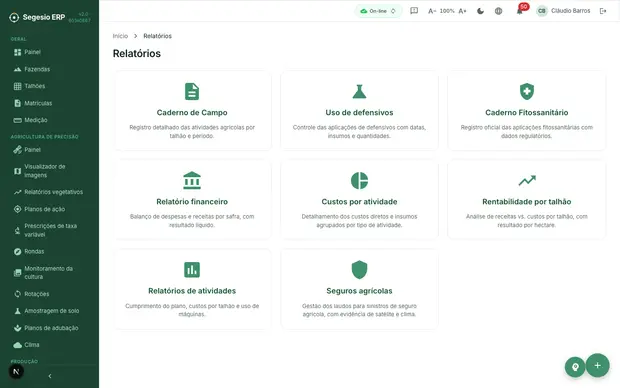Click the logout icon
The width and height of the screenshot is (620, 388).
click(x=603, y=11)
